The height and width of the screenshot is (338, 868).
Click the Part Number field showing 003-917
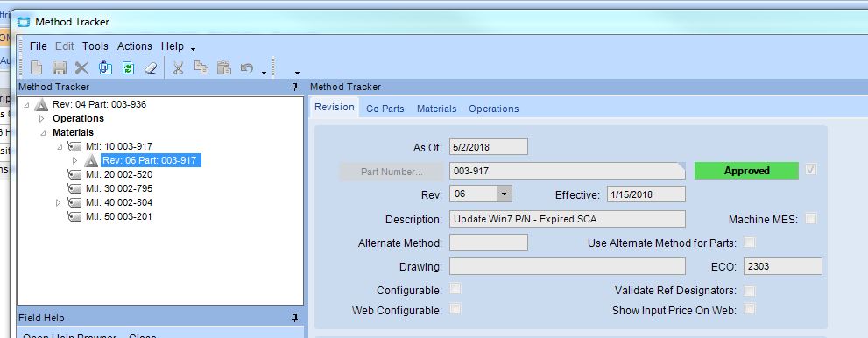tap(568, 171)
